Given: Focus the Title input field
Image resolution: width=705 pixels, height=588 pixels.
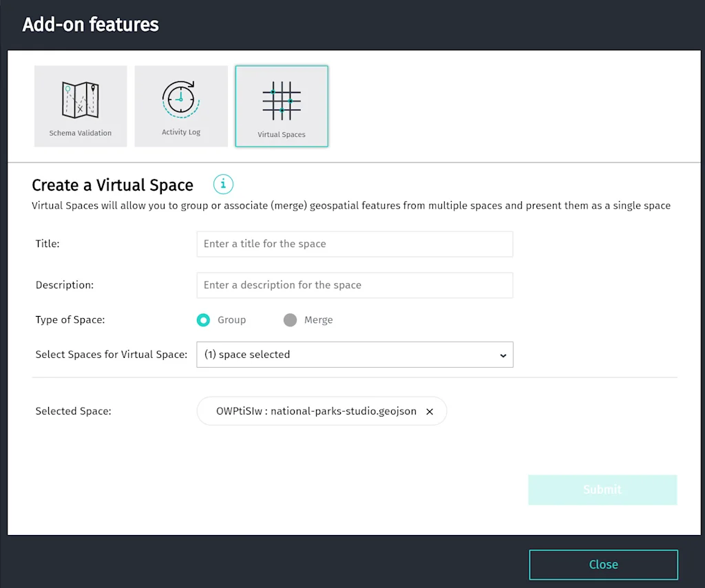Looking at the screenshot, I should click(355, 244).
